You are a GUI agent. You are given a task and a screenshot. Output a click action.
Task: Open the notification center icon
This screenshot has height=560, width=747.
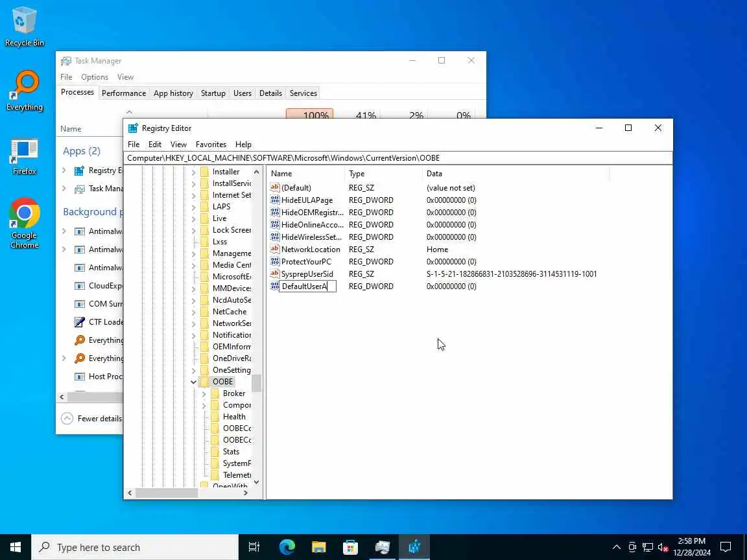click(x=726, y=547)
